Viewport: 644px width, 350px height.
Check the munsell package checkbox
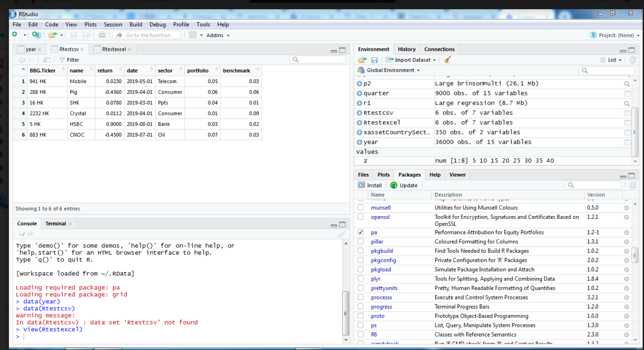click(360, 208)
